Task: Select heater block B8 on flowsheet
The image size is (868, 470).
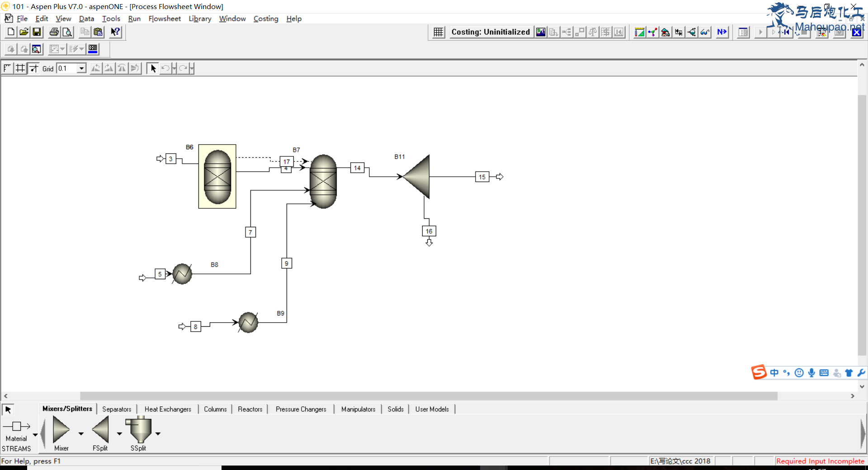Action: point(182,274)
